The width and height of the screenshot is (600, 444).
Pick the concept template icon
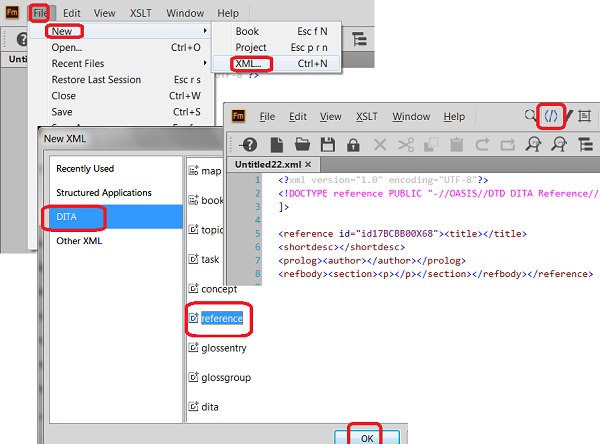(x=193, y=288)
